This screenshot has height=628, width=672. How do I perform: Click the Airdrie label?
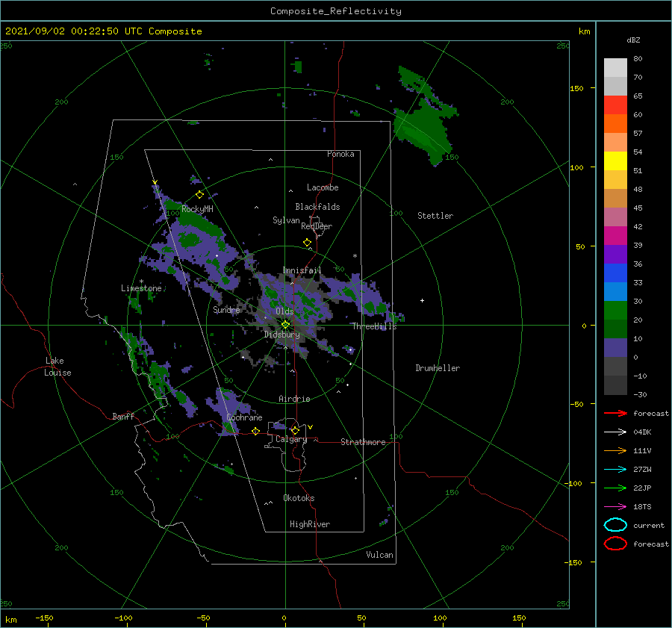294,399
